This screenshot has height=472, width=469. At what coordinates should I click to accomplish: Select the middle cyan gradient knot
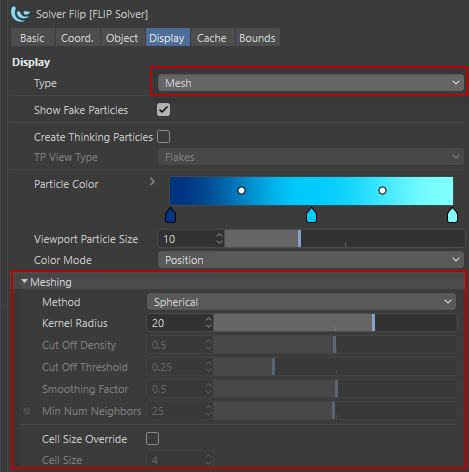pyautogui.click(x=311, y=215)
